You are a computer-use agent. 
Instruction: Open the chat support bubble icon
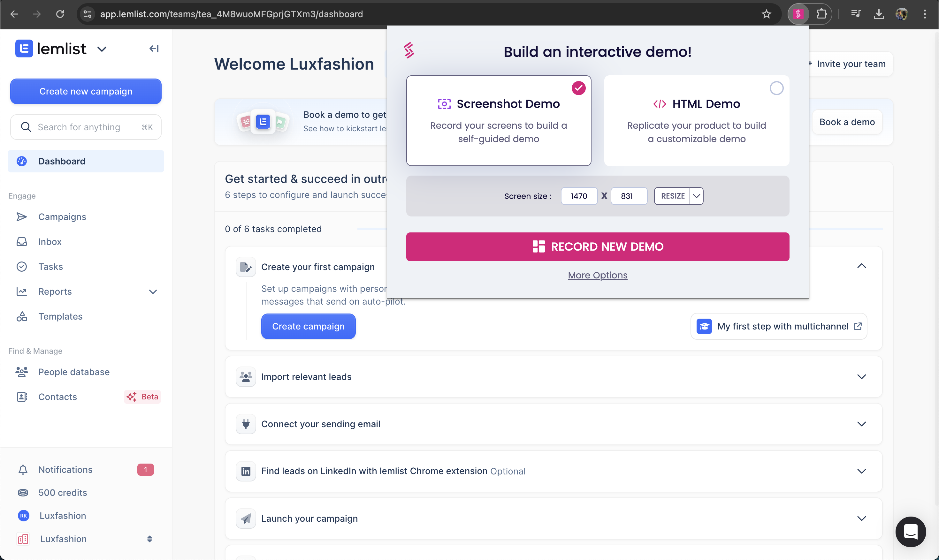point(910,531)
